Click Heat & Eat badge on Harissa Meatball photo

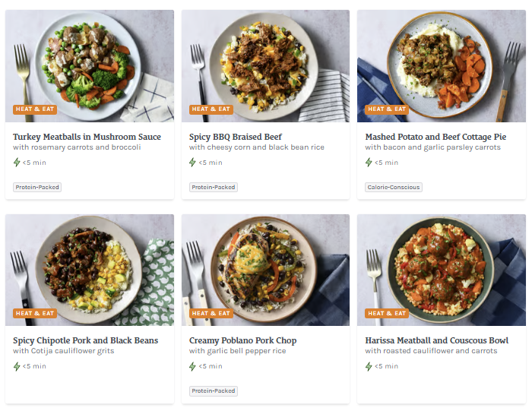point(387,313)
